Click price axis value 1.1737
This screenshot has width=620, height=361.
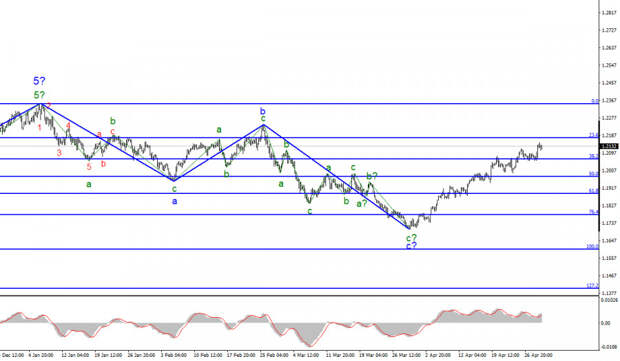(x=609, y=223)
